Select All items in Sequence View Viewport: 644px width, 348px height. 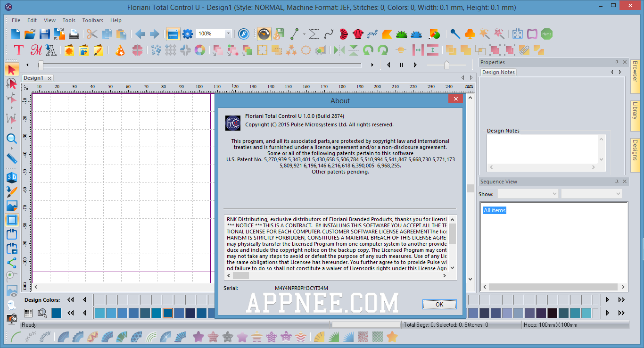[x=495, y=210]
